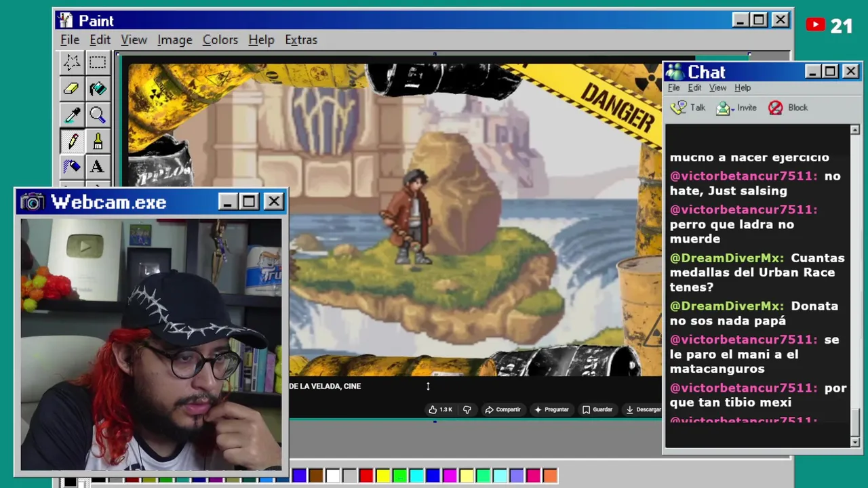Click the thumbs-up like icon showing 1.3 K

click(x=440, y=409)
